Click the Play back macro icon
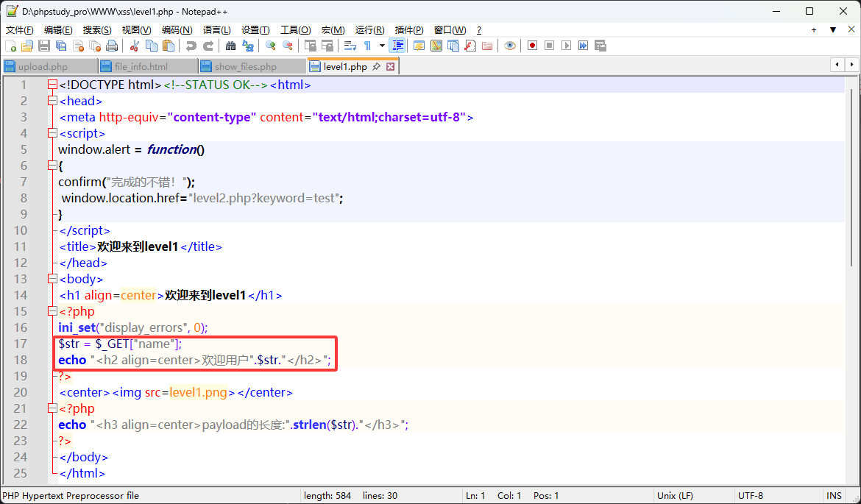The width and height of the screenshot is (861, 504). click(x=566, y=46)
